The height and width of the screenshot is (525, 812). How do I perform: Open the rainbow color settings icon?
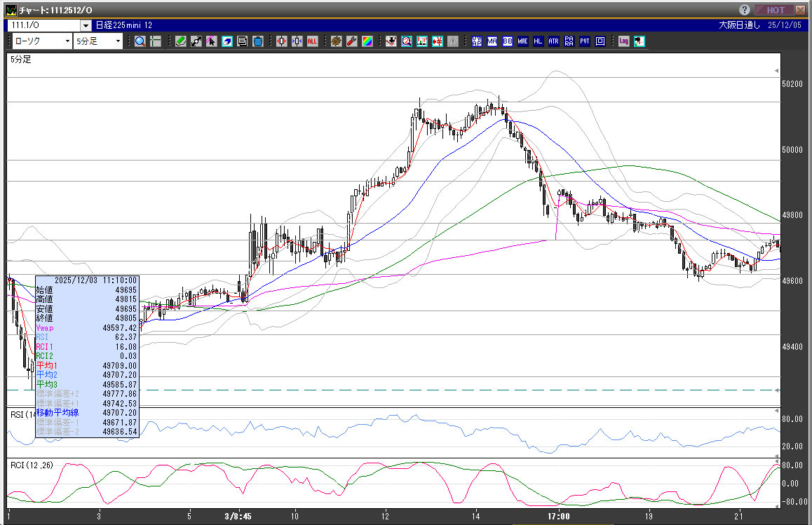click(367, 41)
